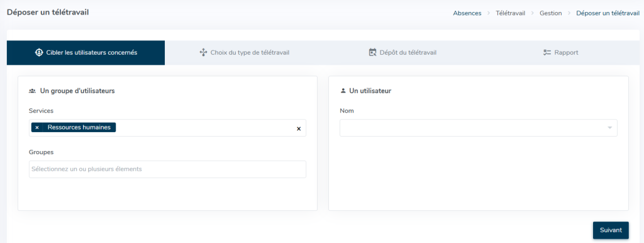Click the Services field label
Image resolution: width=644 pixels, height=243 pixels.
coord(41,111)
